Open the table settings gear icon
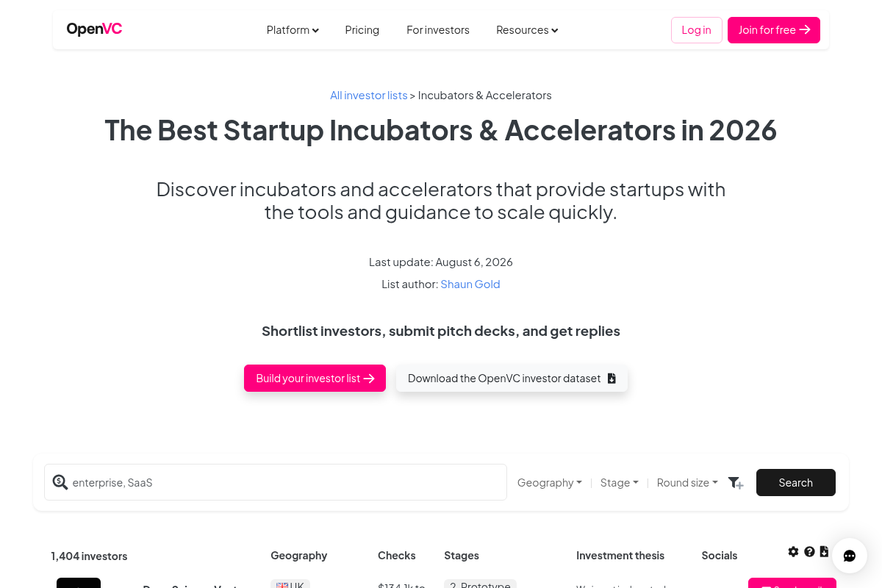The width and height of the screenshot is (882, 588). click(793, 551)
